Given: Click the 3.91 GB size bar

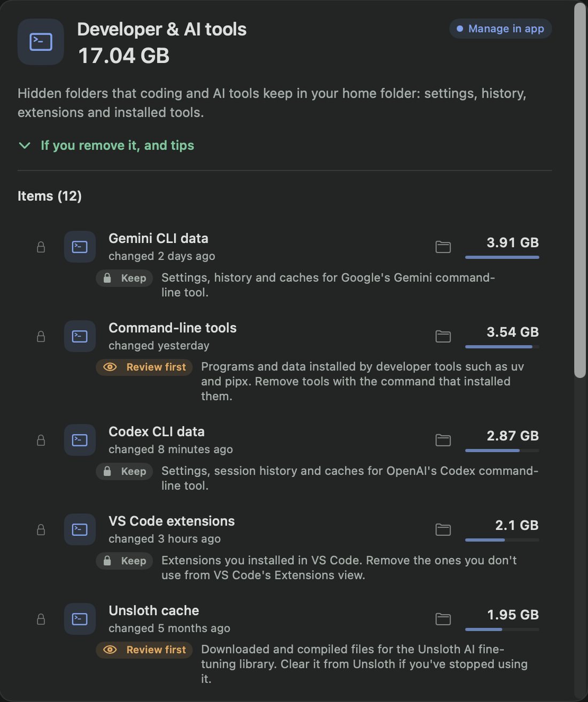Looking at the screenshot, I should point(502,257).
